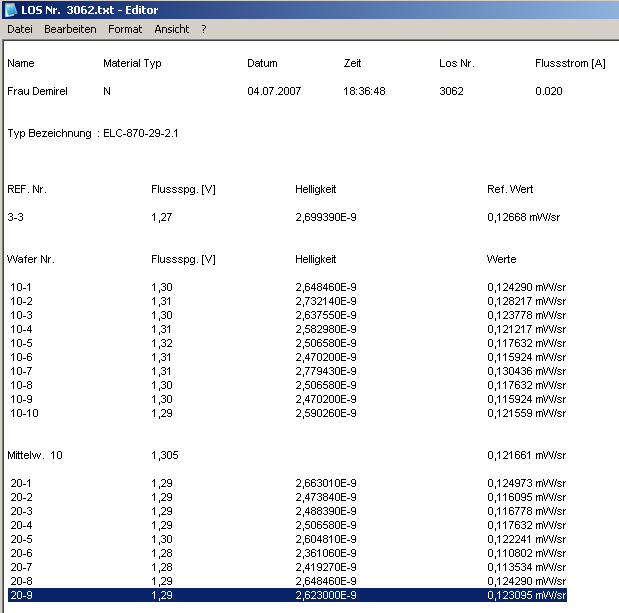
Task: Click the wafer row label 10-1
Action: [x=21, y=287]
